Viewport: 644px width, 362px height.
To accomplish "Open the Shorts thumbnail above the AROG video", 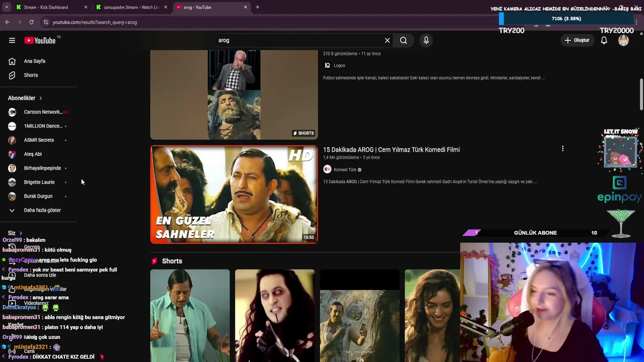I will [234, 95].
